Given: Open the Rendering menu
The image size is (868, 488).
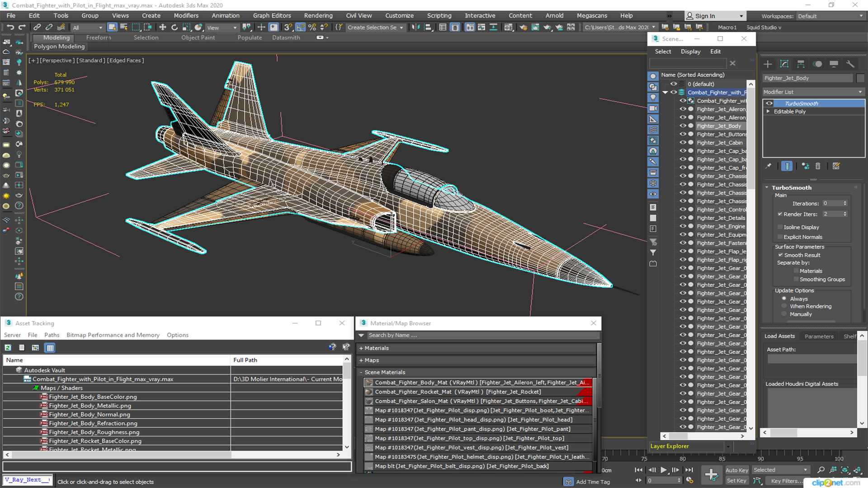Looking at the screenshot, I should [x=318, y=16].
